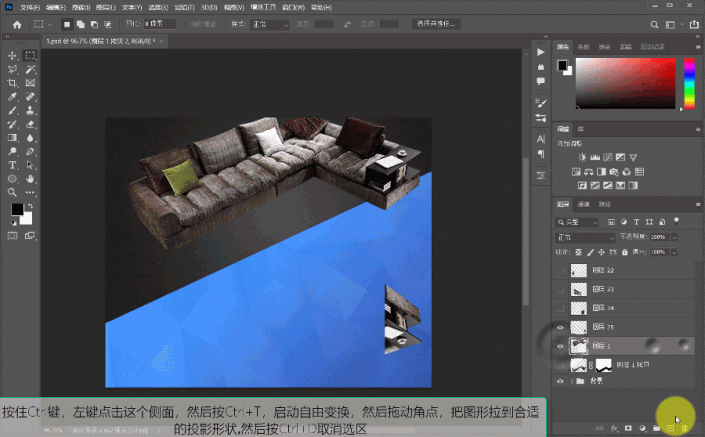This screenshot has height=437, width=705.
Task: Select the Magic Wand tool
Action: pos(30,69)
